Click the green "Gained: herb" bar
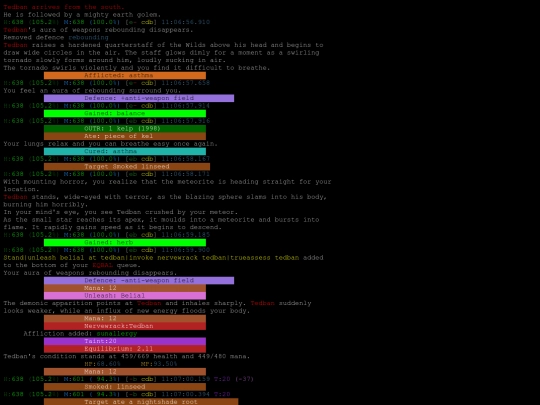The image size is (540, 405). pos(125,242)
